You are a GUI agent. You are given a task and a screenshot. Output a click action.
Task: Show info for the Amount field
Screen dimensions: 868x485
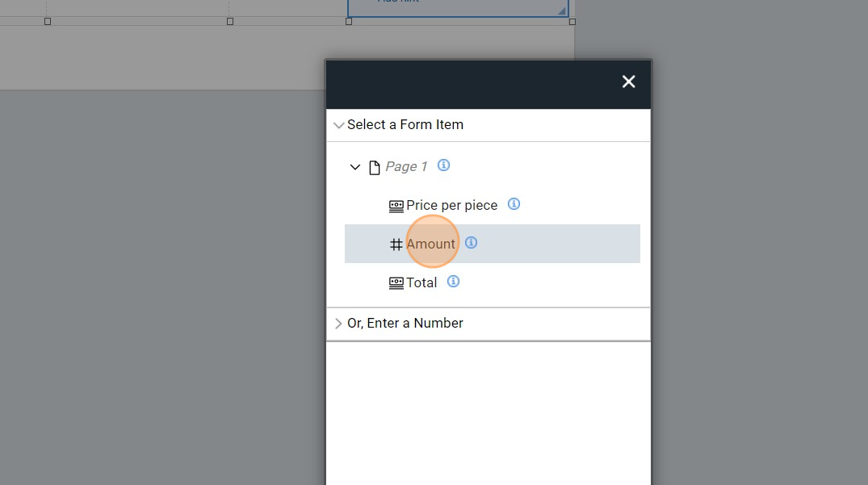tap(472, 243)
